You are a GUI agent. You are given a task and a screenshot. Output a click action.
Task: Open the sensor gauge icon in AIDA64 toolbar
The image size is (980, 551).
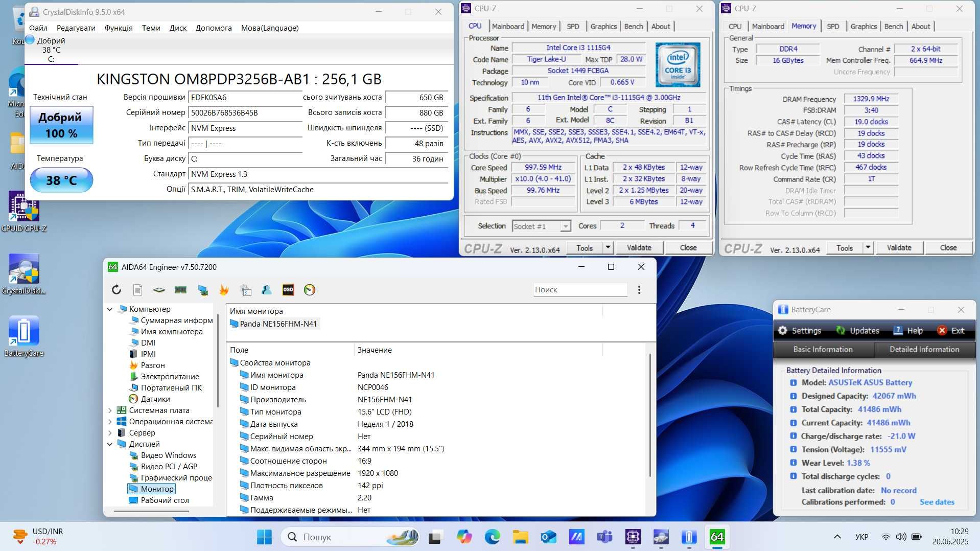click(x=310, y=290)
